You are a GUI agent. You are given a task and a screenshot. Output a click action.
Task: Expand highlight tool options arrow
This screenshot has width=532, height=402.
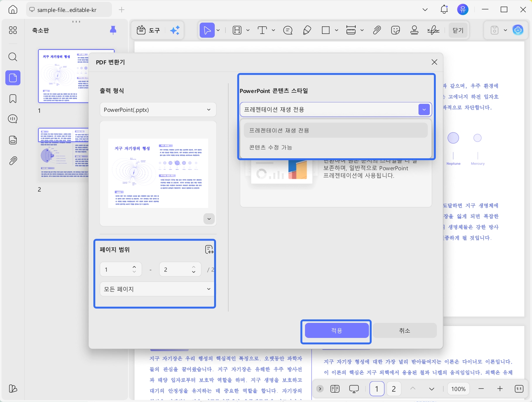point(248,30)
